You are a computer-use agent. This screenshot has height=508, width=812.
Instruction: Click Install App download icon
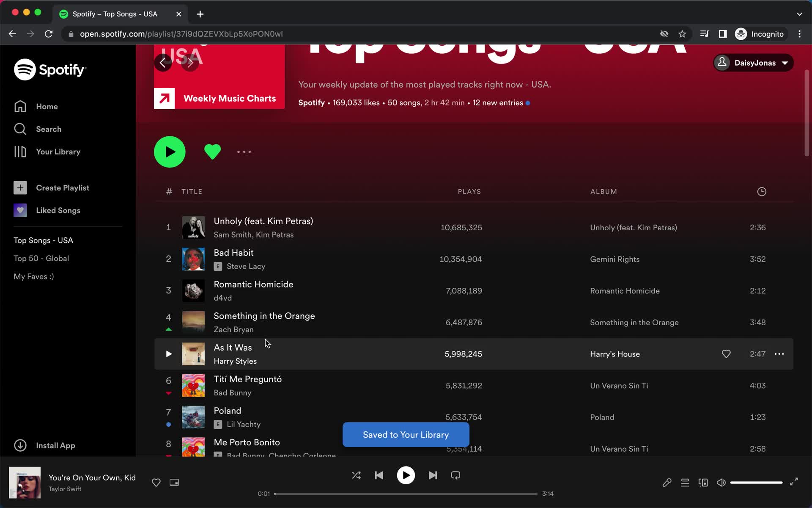20,445
